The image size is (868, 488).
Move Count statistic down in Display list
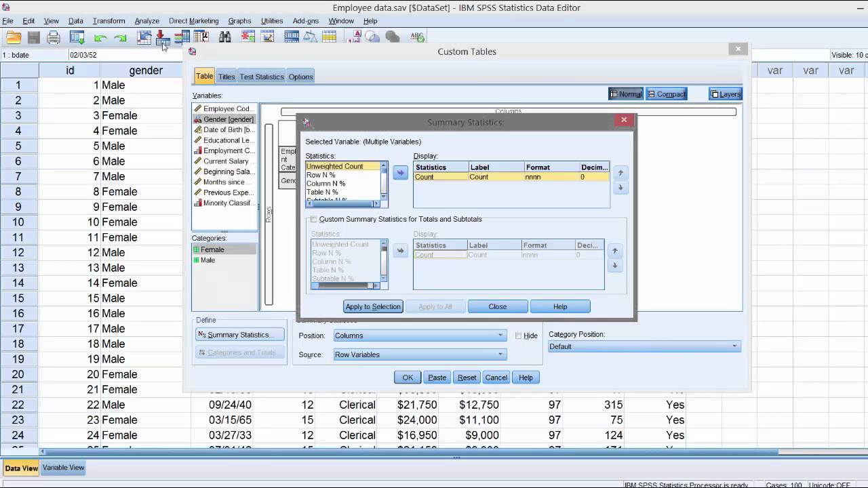tap(620, 187)
